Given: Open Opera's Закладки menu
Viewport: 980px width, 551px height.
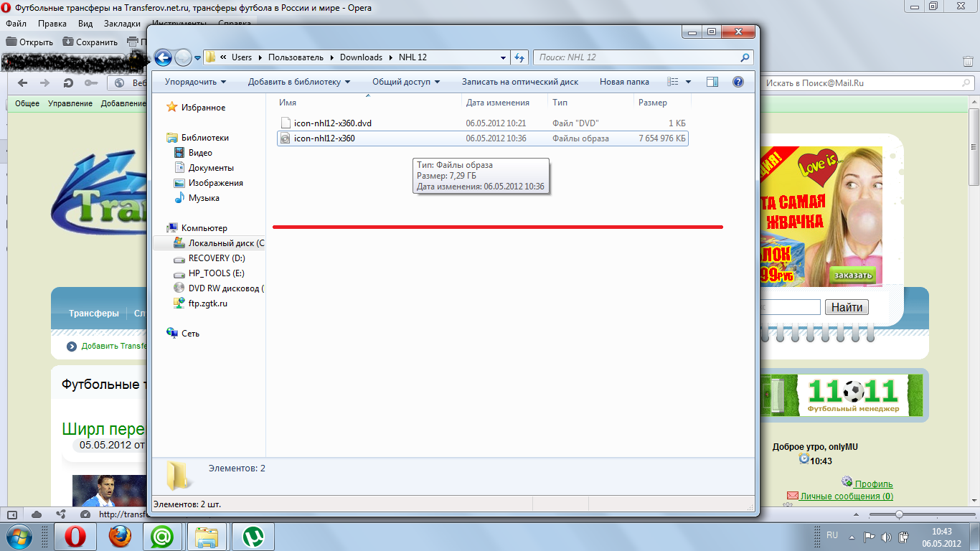Looking at the screenshot, I should point(122,24).
